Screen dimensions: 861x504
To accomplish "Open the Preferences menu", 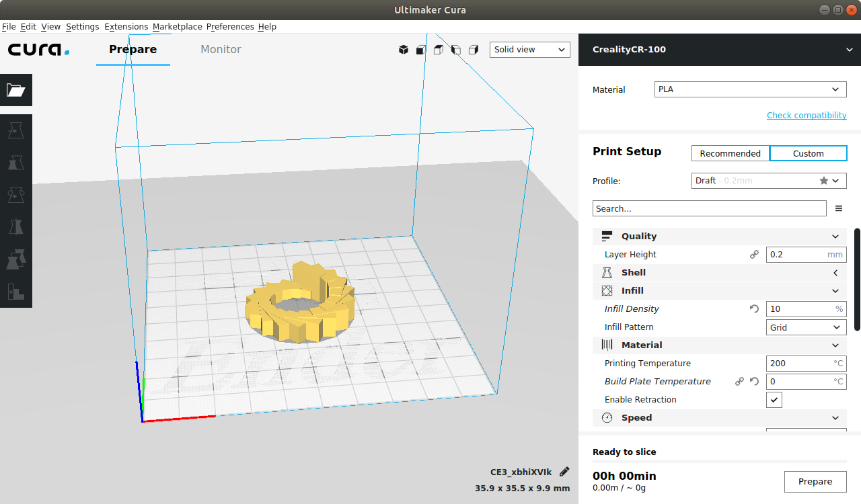I will pyautogui.click(x=230, y=27).
